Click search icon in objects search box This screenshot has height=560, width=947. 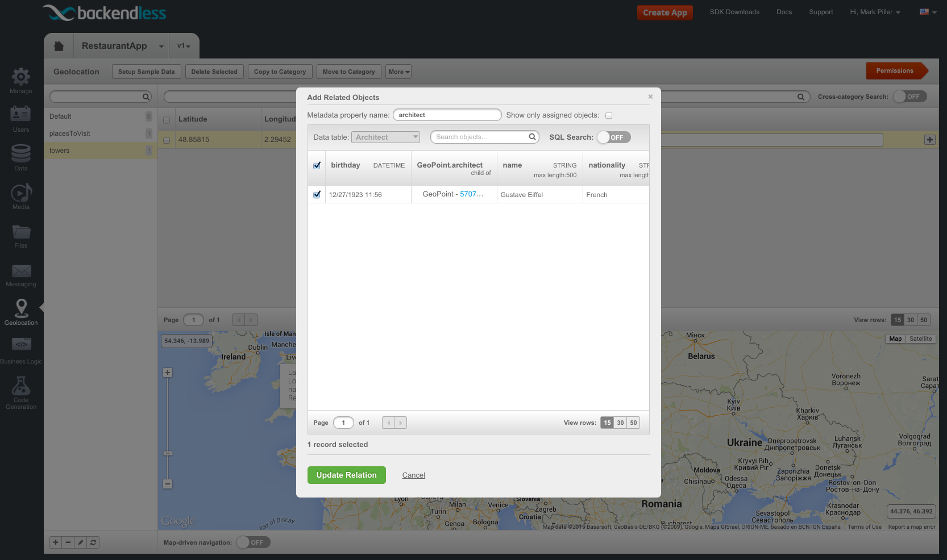point(533,137)
